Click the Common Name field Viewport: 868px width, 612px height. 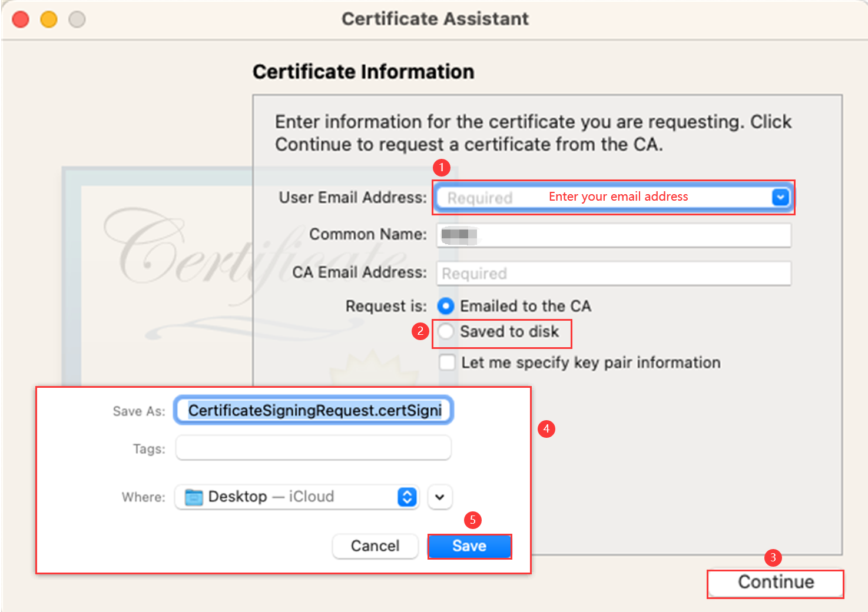(x=612, y=235)
